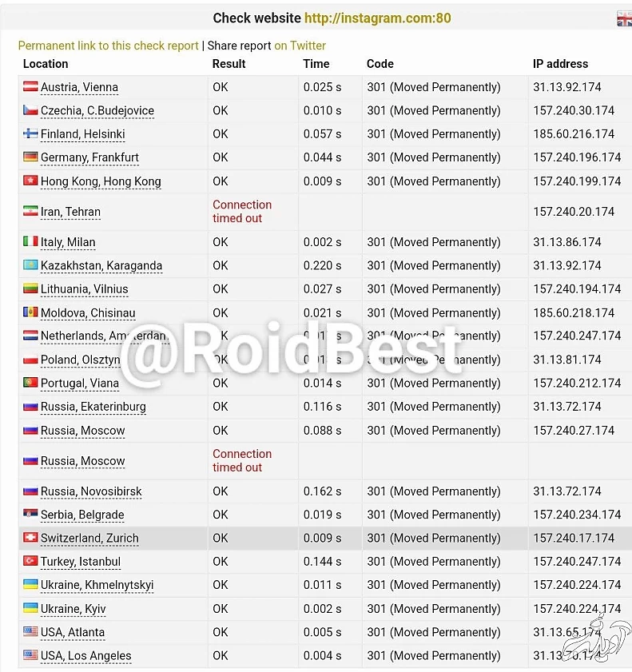The width and height of the screenshot is (632, 672).
Task: Open the Iran, Tehran location link
Action: pos(71,212)
